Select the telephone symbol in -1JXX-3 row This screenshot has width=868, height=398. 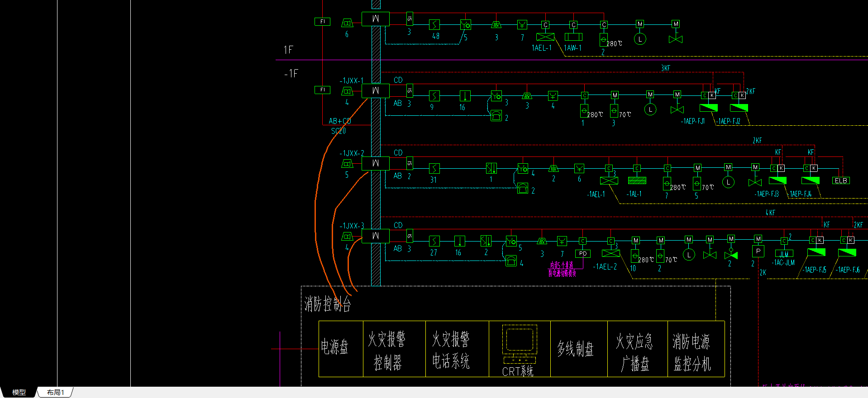(x=511, y=261)
